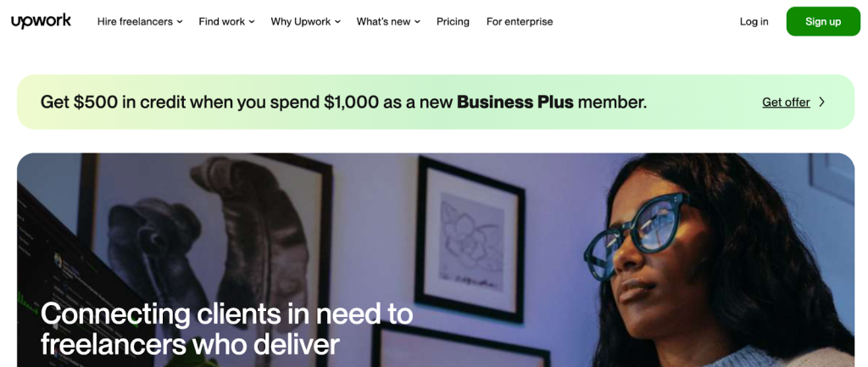Image resolution: width=868 pixels, height=367 pixels.
Task: Select the Why Upwork menu label
Action: pyautogui.click(x=301, y=21)
